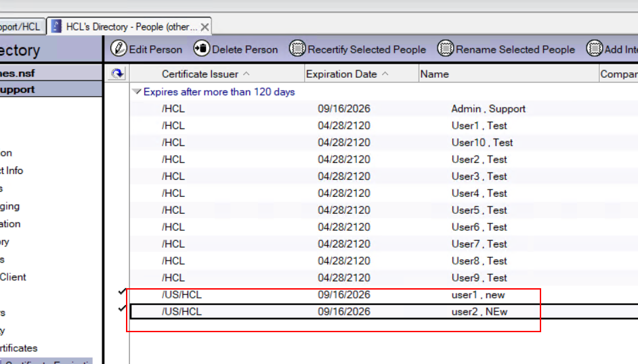Viewport: 638px width, 364px height.
Task: Click the Recertify Selected People icon
Action: [x=297, y=48]
